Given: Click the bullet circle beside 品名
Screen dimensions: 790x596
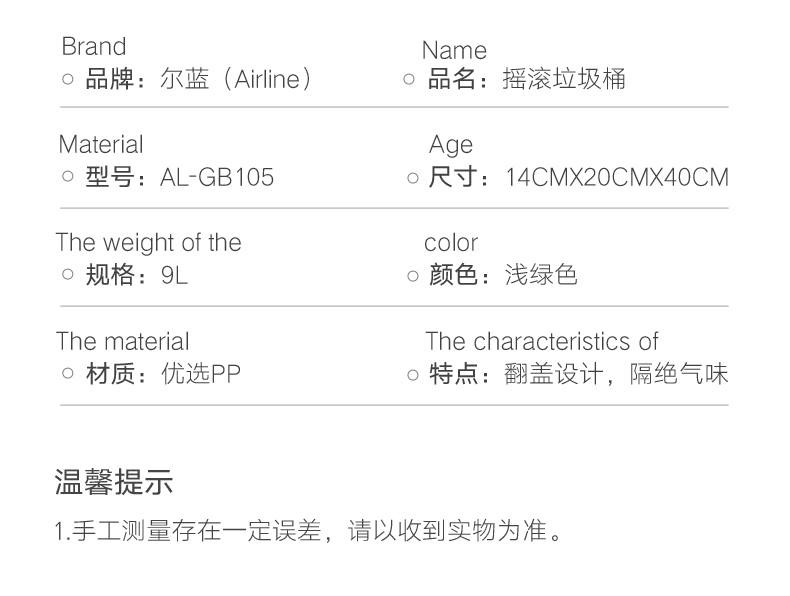Looking at the screenshot, I should point(409,79).
